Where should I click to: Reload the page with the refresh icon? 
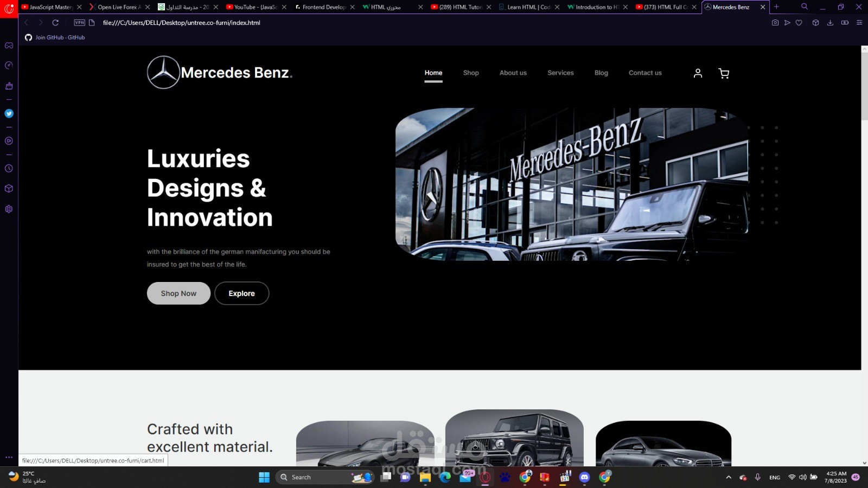click(55, 23)
